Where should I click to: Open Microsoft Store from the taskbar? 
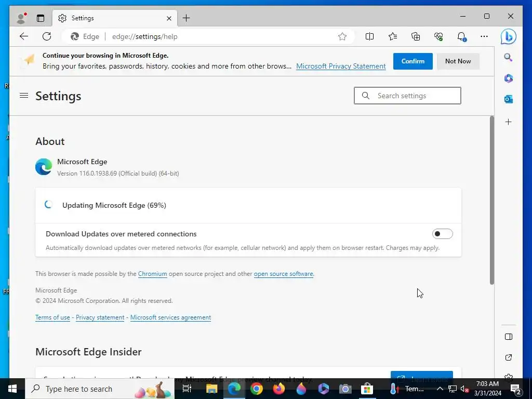click(367, 389)
